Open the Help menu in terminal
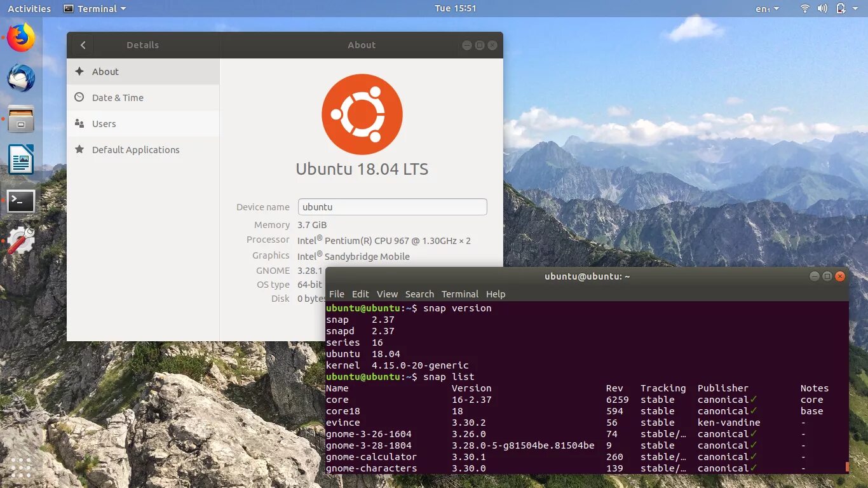Viewport: 868px width, 488px height. coord(496,294)
